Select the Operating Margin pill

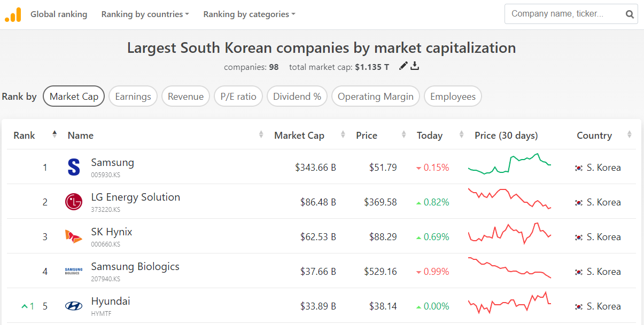375,97
